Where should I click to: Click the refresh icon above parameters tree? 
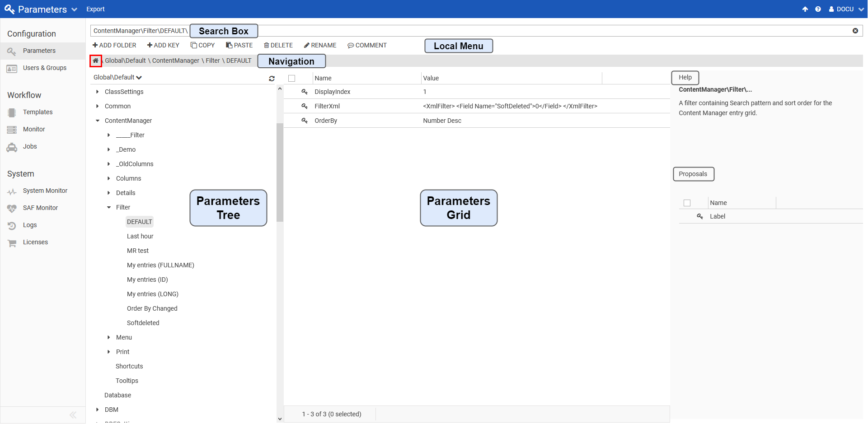(x=272, y=79)
